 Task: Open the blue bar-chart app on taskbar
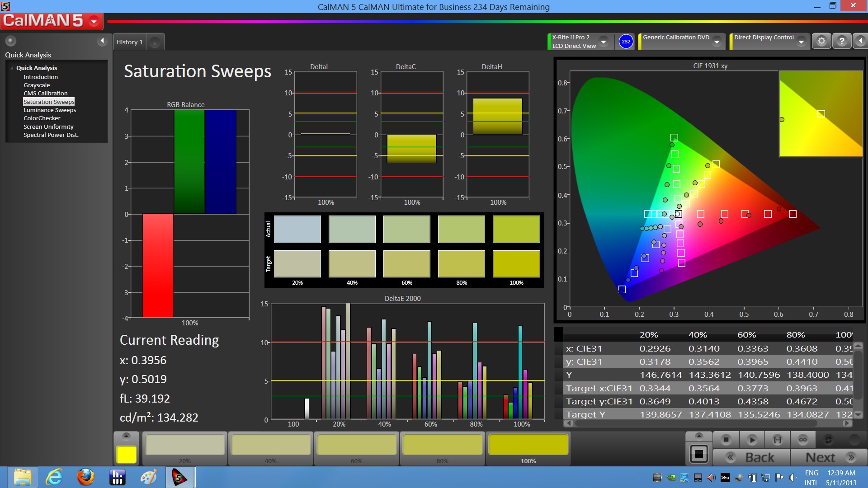pyautogui.click(x=117, y=478)
